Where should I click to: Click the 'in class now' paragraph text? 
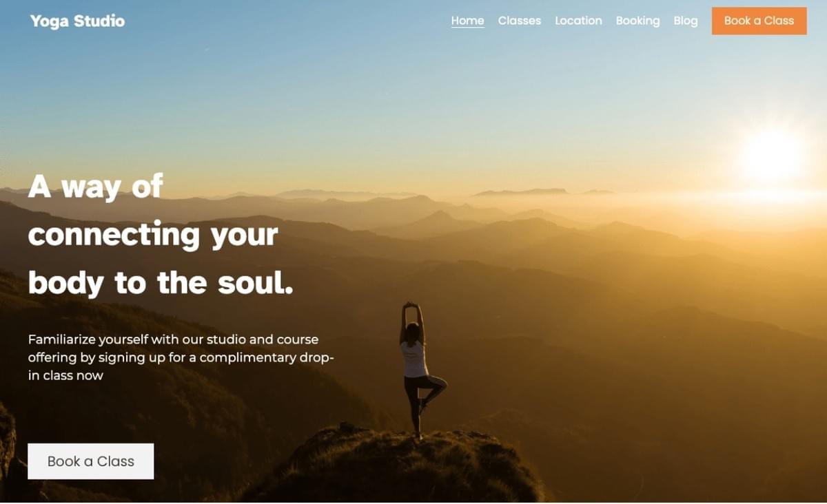click(65, 375)
